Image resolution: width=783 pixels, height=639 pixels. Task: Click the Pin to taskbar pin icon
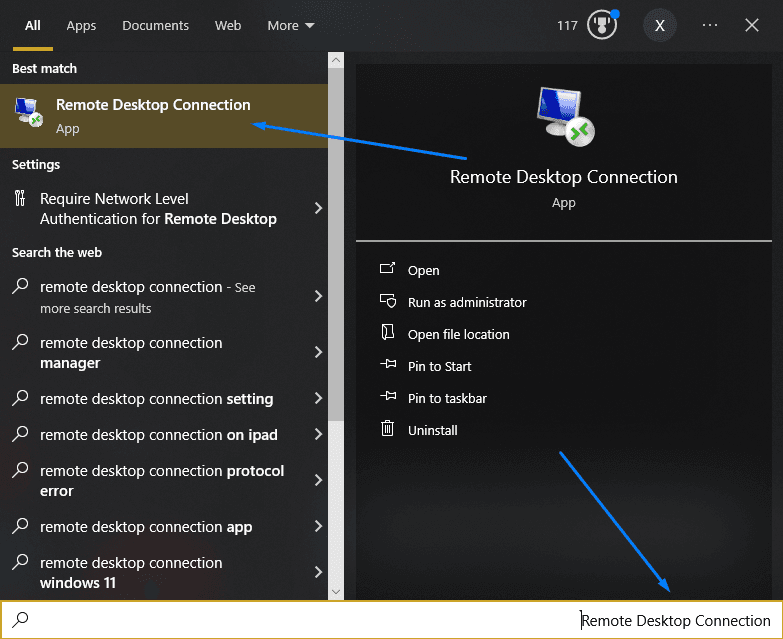click(388, 396)
